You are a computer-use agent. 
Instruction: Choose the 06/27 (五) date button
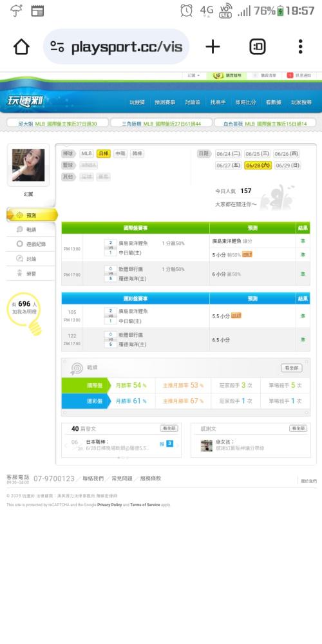[x=229, y=166]
